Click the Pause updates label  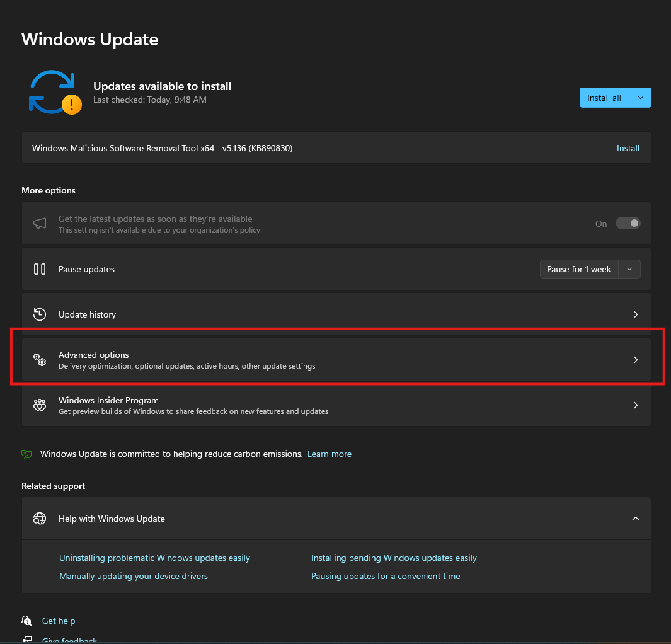tap(86, 269)
